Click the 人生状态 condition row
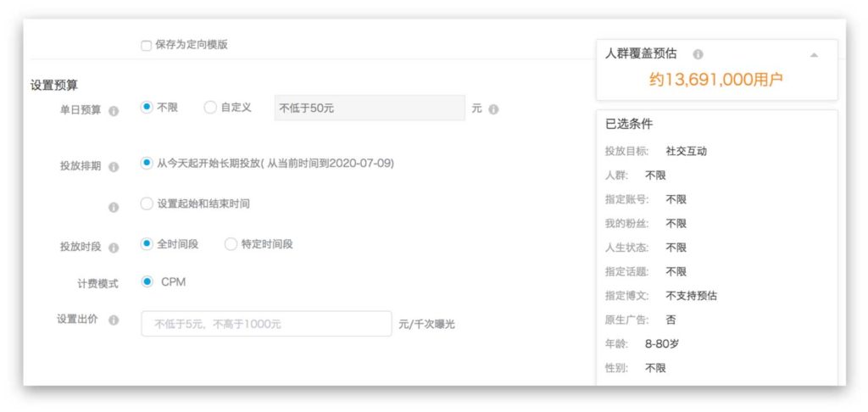 646,248
